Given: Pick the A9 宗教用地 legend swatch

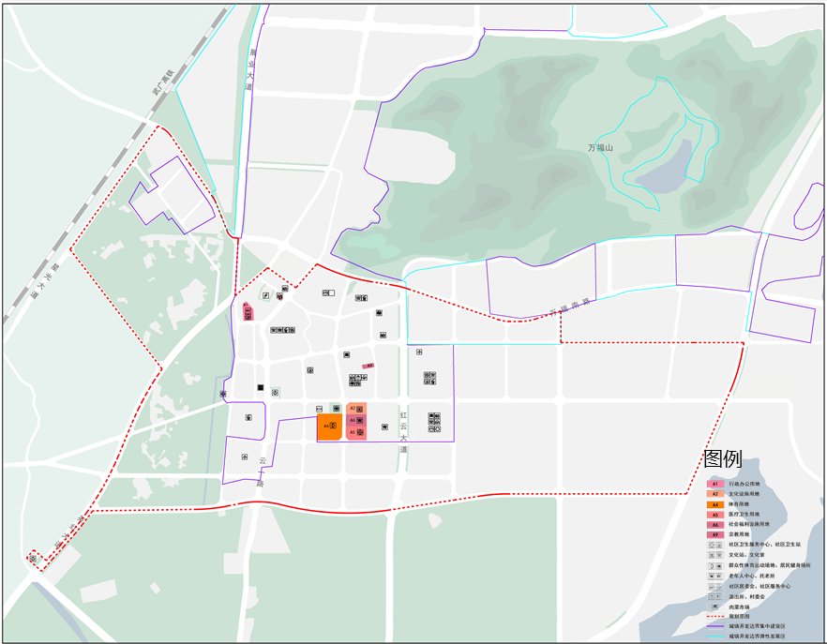Looking at the screenshot, I should (715, 534).
